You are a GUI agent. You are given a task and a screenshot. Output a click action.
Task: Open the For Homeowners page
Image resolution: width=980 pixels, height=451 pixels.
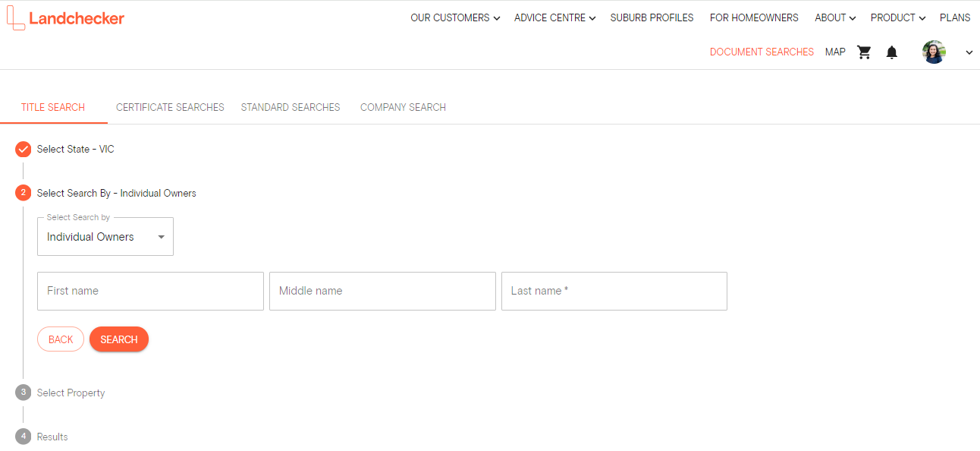point(754,17)
